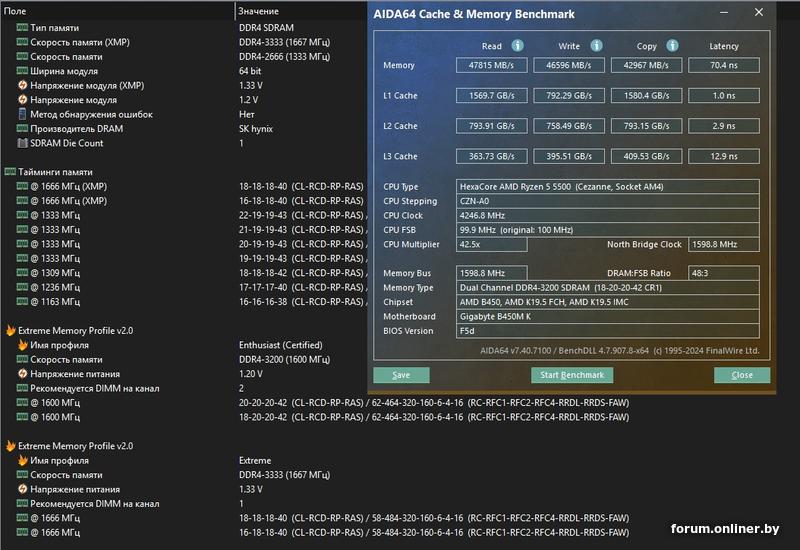Image resolution: width=800 pixels, height=550 pixels.
Task: Click the 'Ширина модуля' memory icon
Action: [x=22, y=71]
